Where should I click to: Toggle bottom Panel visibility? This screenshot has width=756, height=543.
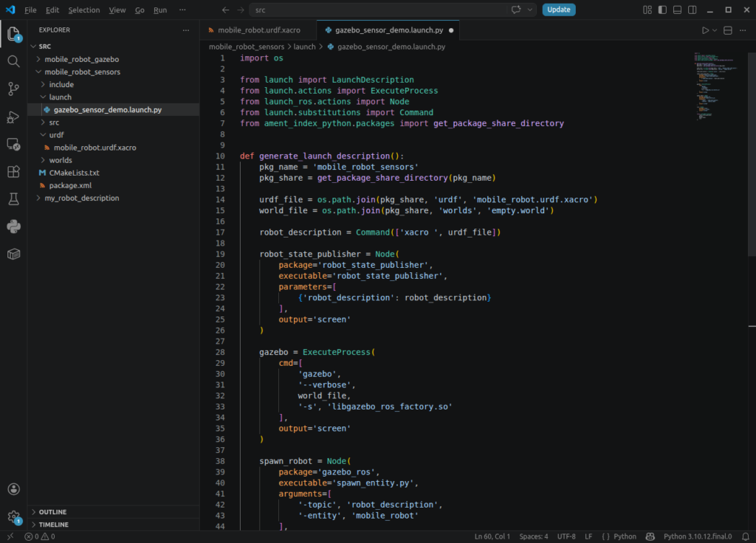point(678,10)
